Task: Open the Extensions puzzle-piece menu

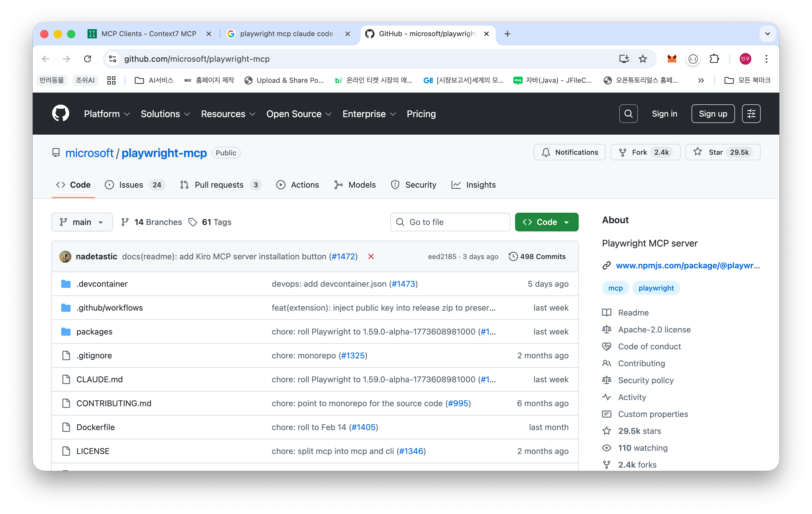Action: point(714,59)
